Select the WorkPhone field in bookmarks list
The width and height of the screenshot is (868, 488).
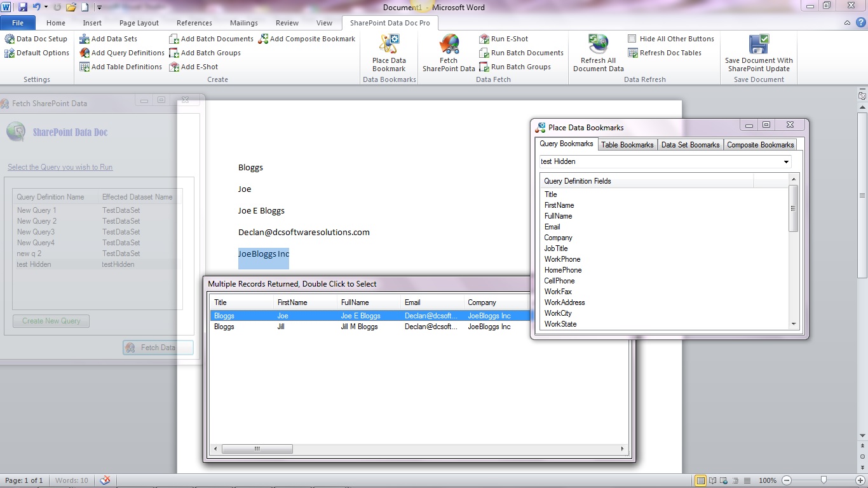tap(562, 259)
